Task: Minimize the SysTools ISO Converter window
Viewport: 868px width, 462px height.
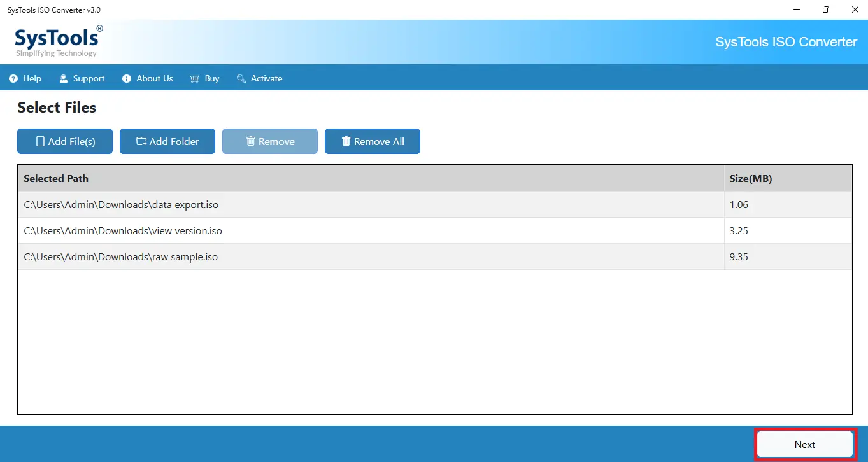Action: (797, 10)
